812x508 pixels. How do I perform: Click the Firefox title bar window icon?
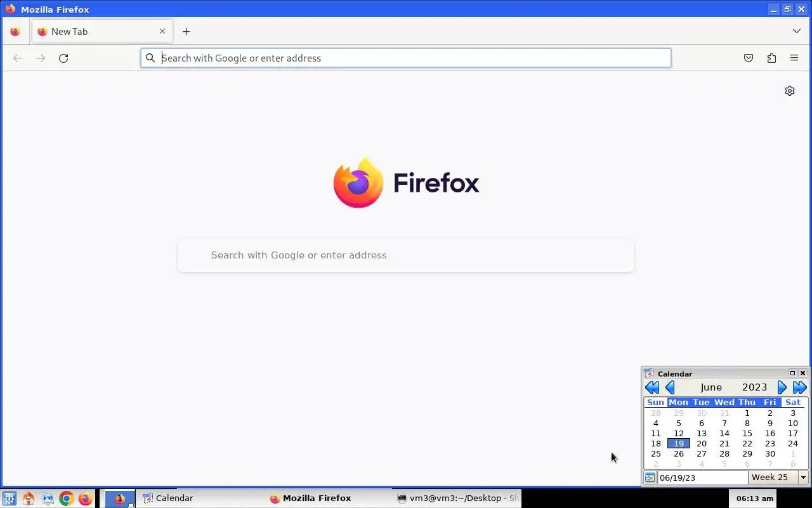10,9
